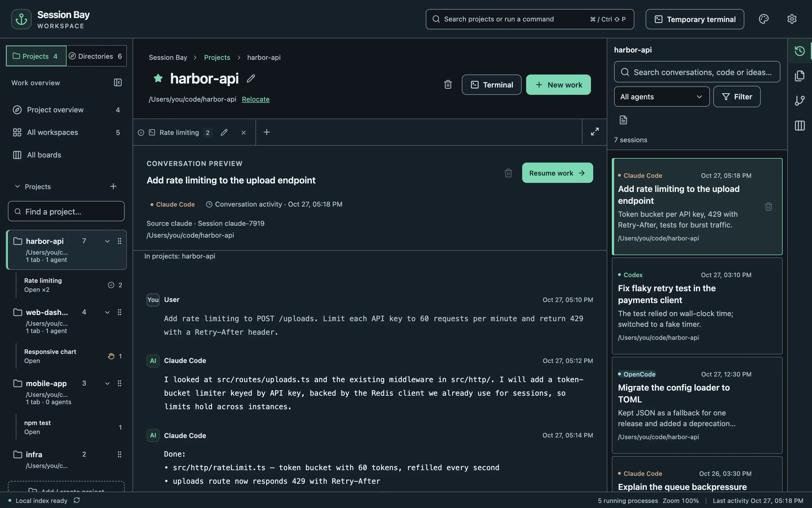Click Resume work button
812x508 pixels.
click(x=557, y=173)
